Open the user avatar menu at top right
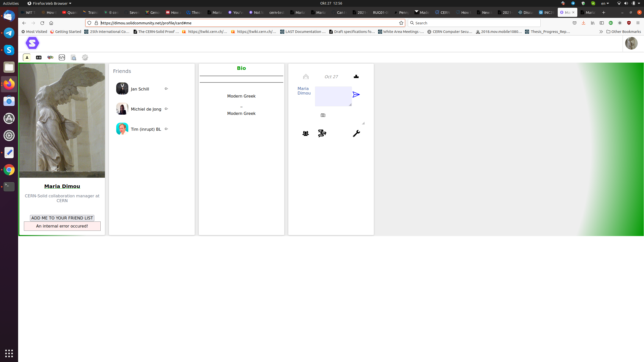The image size is (644, 362). pos(631,43)
